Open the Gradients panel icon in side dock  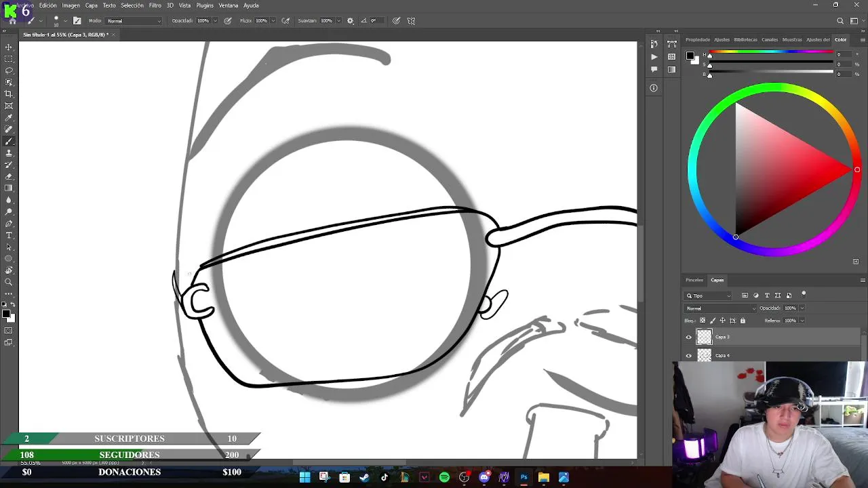pos(671,69)
